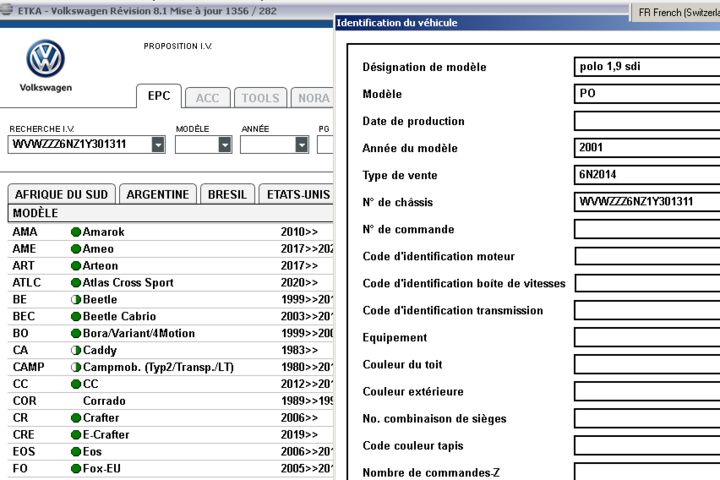Click green status dot beside Amarok

[x=76, y=232]
